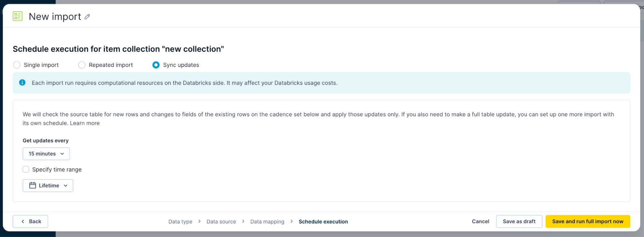644x237 pixels.
Task: Select the Repeated import option
Action: (82, 65)
